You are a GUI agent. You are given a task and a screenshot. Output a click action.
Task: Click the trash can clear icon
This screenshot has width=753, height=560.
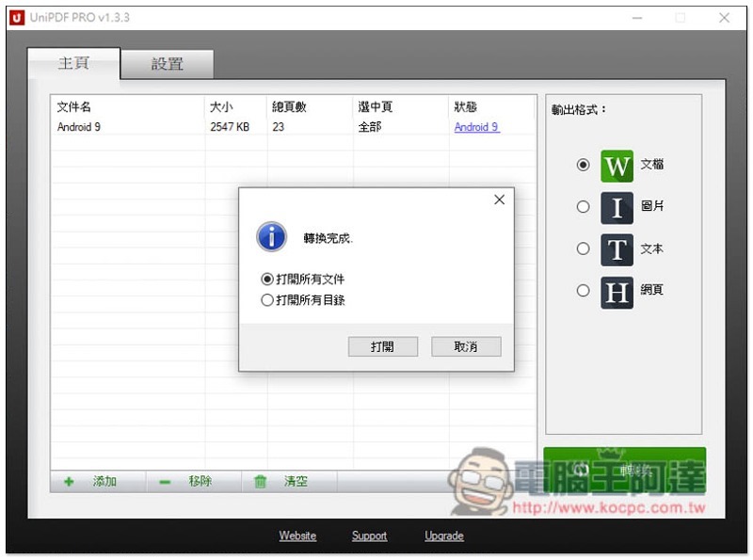[x=260, y=481]
